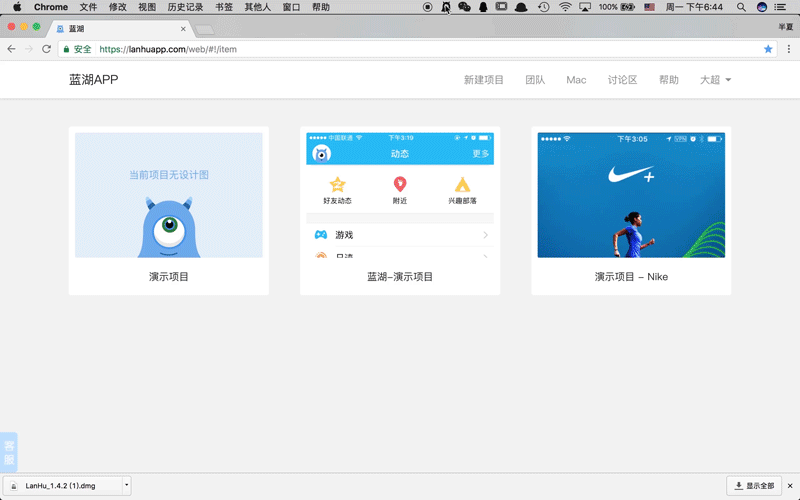Image resolution: width=800 pixels, height=500 pixels.
Task: Click the battery status indicator
Action: [x=617, y=7]
